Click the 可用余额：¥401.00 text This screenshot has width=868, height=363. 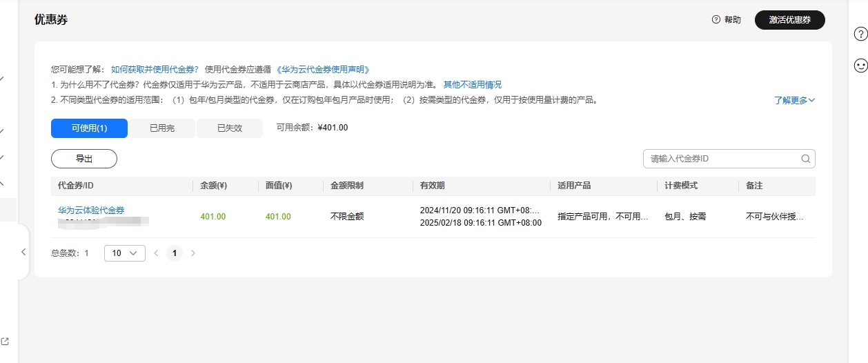pos(312,128)
